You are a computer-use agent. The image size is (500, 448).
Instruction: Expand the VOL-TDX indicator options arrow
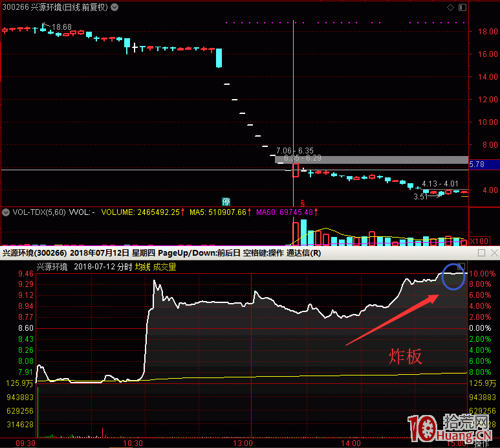pyautogui.click(x=6, y=212)
